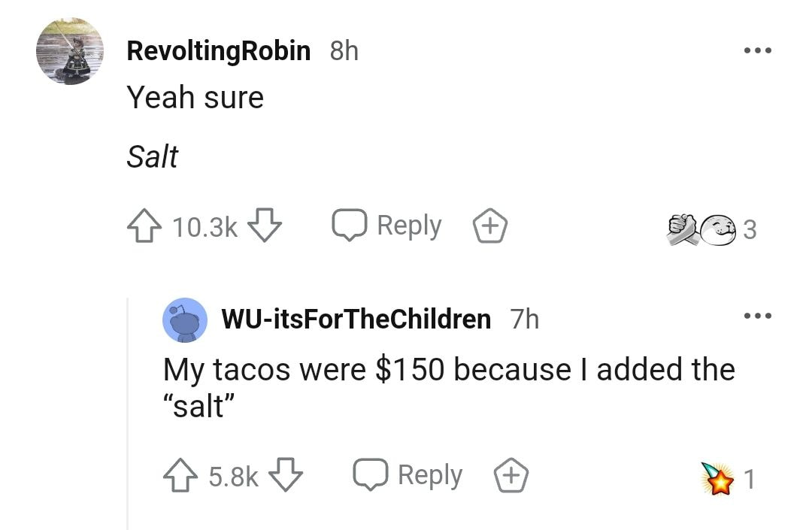Open WU-itsForTheChildren's avatar
Screen dimensions: 812x530
coord(185,320)
